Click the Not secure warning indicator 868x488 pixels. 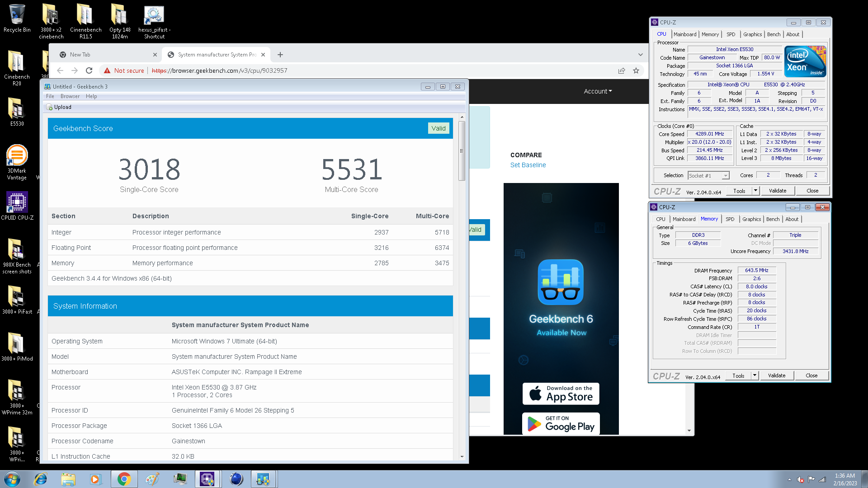pyautogui.click(x=124, y=70)
